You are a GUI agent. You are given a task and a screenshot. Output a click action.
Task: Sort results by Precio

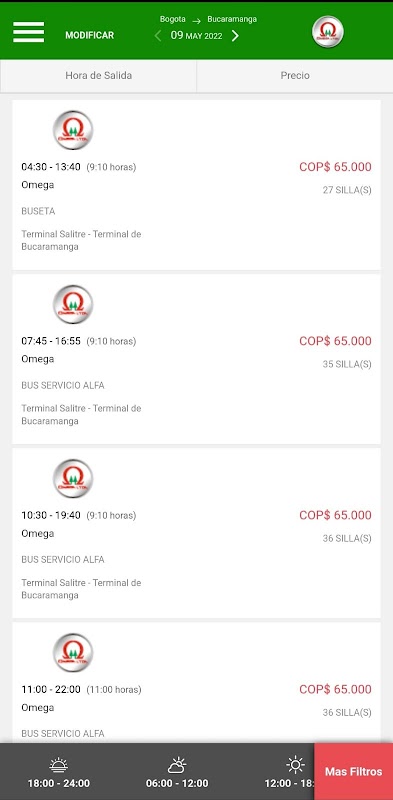click(x=295, y=76)
